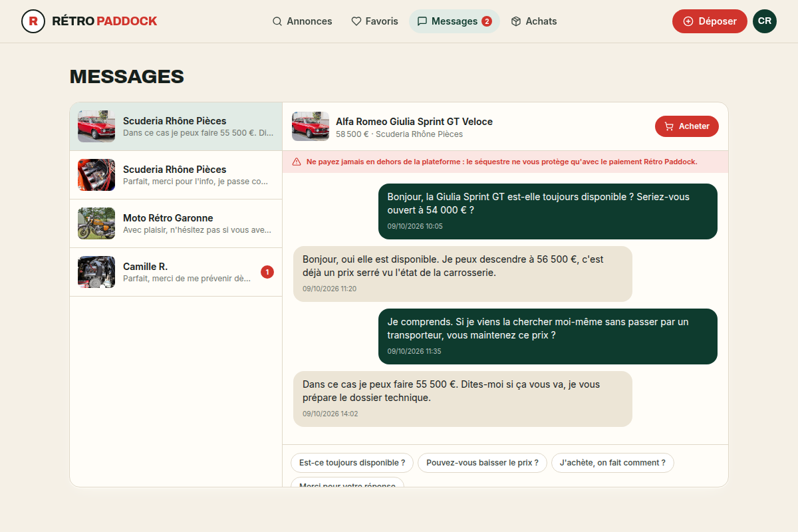Open the red Alfa thumbnail in the selected conversation
This screenshot has height=532, width=798.
[96, 126]
